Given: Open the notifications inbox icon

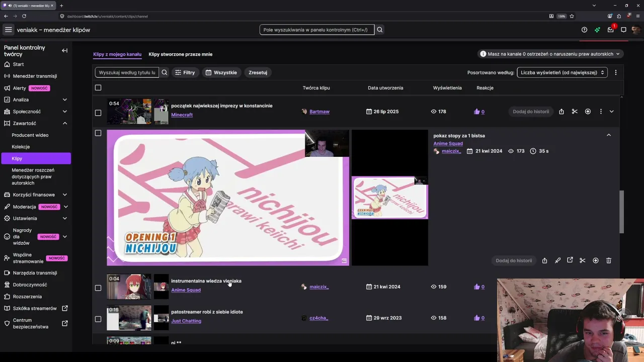Looking at the screenshot, I should (x=610, y=30).
